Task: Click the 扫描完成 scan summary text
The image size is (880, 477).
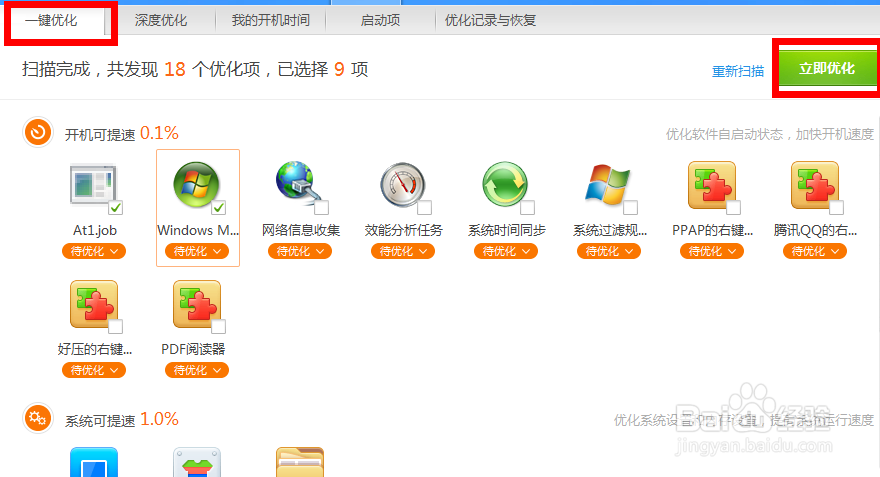Action: point(195,69)
